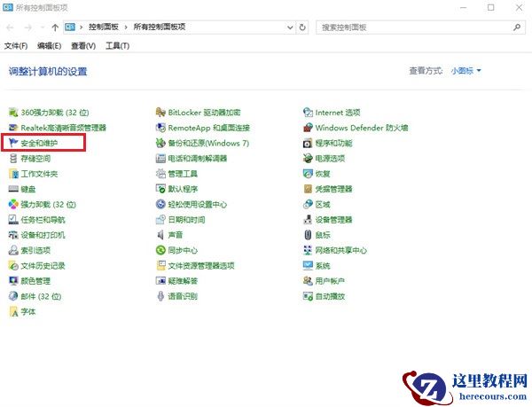Click the 安全和维护 flag icon
This screenshot has height=407, width=532.
[x=13, y=143]
